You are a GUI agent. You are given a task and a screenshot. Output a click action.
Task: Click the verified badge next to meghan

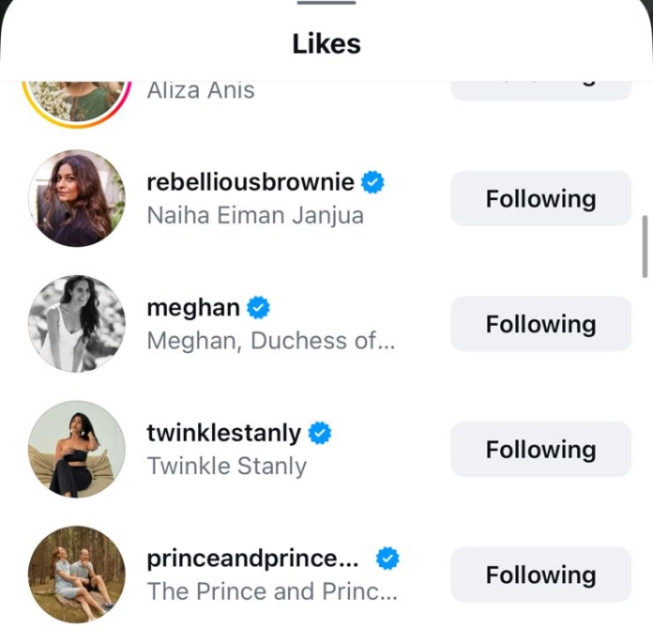pyautogui.click(x=258, y=307)
